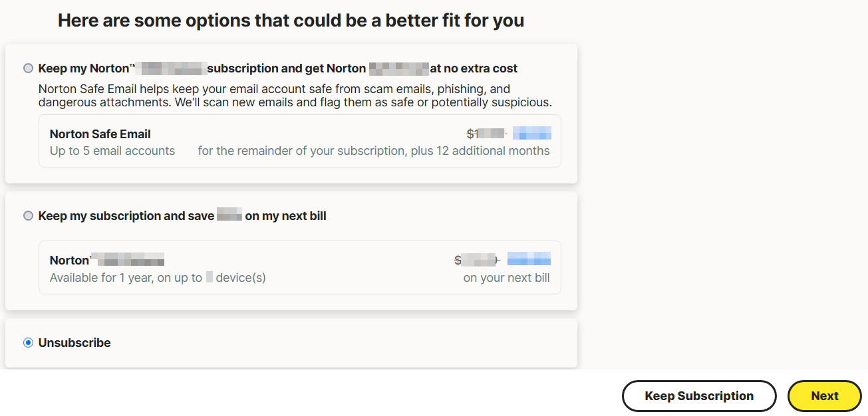868x416 pixels.
Task: Click 'Keep my subscription and save' label text
Action: point(126,216)
